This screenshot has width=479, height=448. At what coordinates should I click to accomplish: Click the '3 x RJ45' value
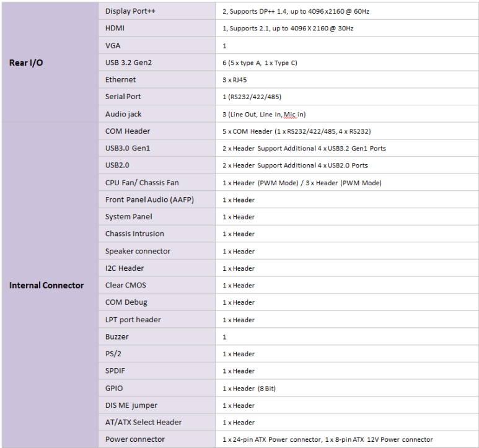coord(235,80)
